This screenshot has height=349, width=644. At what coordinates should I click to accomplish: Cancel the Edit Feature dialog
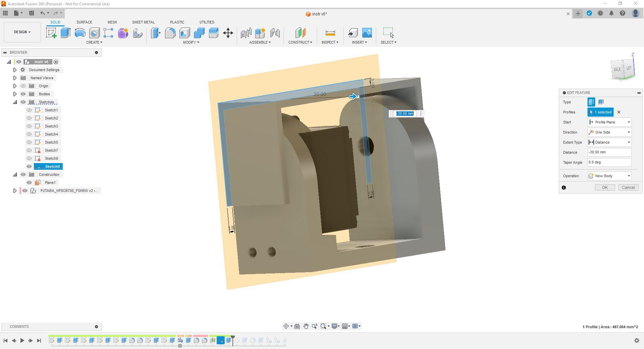(x=628, y=188)
